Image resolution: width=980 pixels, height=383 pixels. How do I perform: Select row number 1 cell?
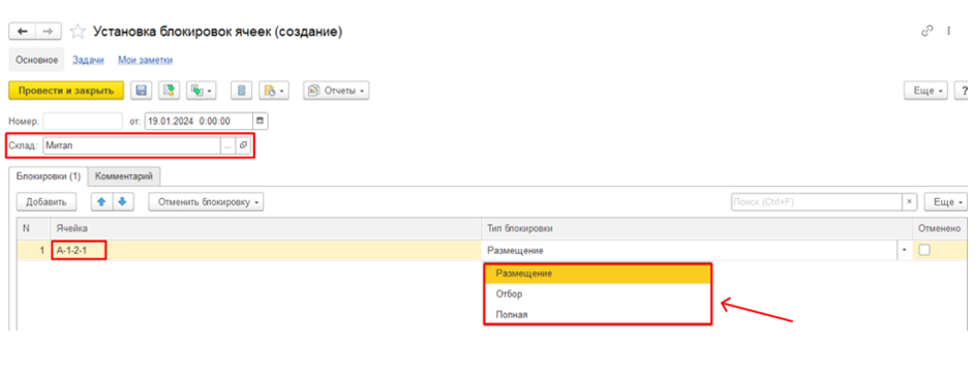click(x=34, y=251)
